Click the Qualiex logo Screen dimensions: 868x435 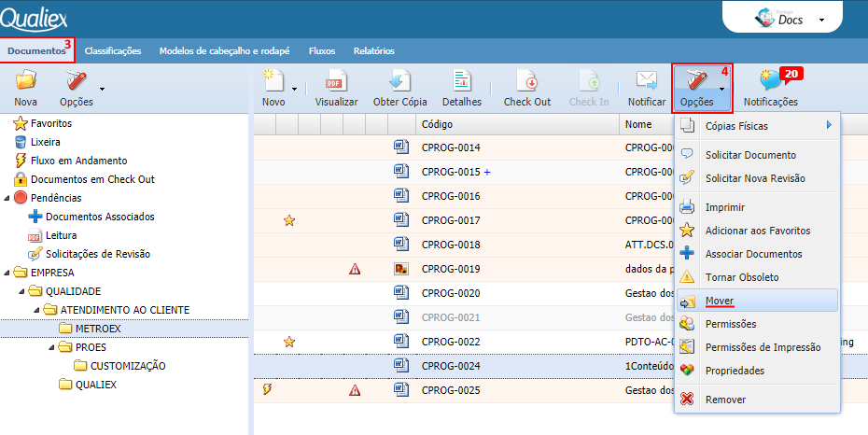34,19
